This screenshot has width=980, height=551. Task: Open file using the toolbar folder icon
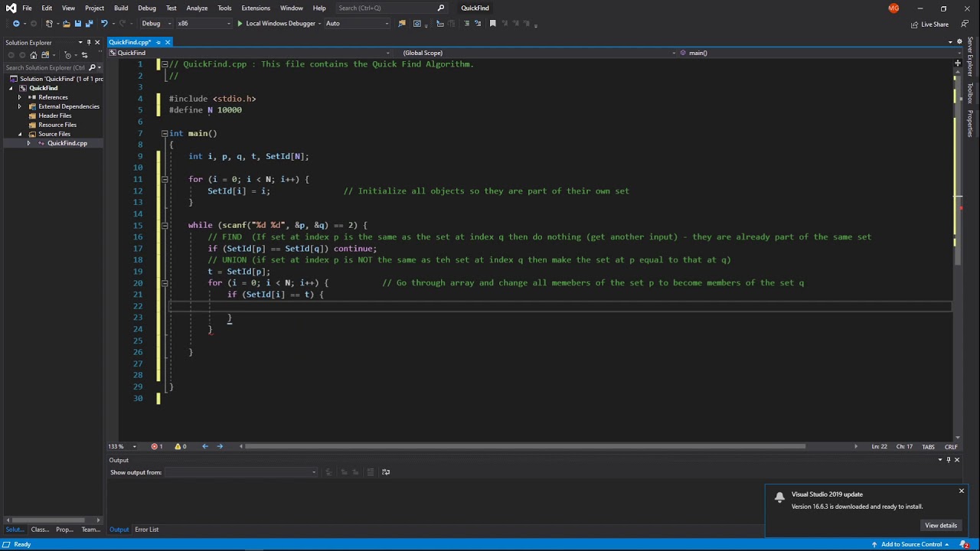point(67,24)
